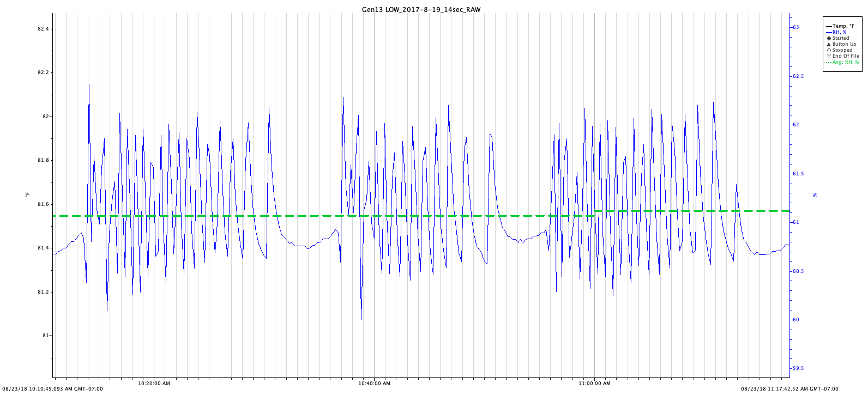Screen dimensions: 868x396
Task: Select the RH, % legend label
Action: pos(839,32)
